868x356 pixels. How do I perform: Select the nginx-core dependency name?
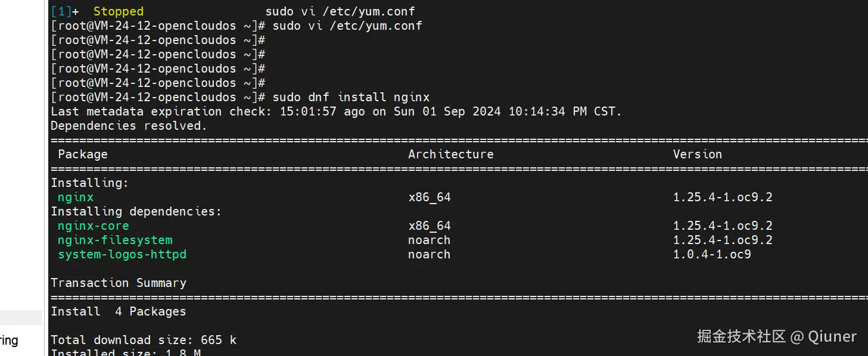click(93, 226)
